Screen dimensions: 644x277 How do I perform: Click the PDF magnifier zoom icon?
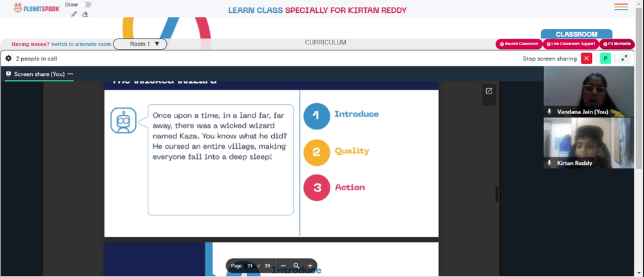point(296,266)
